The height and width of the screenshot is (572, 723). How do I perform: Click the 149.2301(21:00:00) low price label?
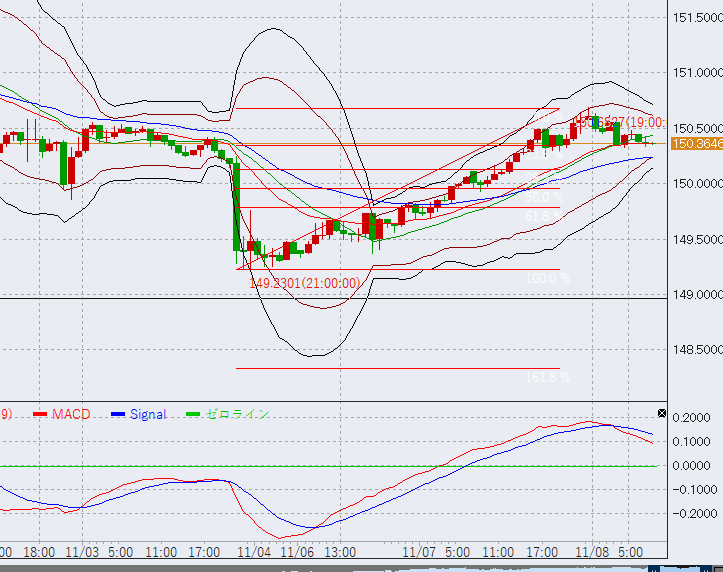click(304, 283)
